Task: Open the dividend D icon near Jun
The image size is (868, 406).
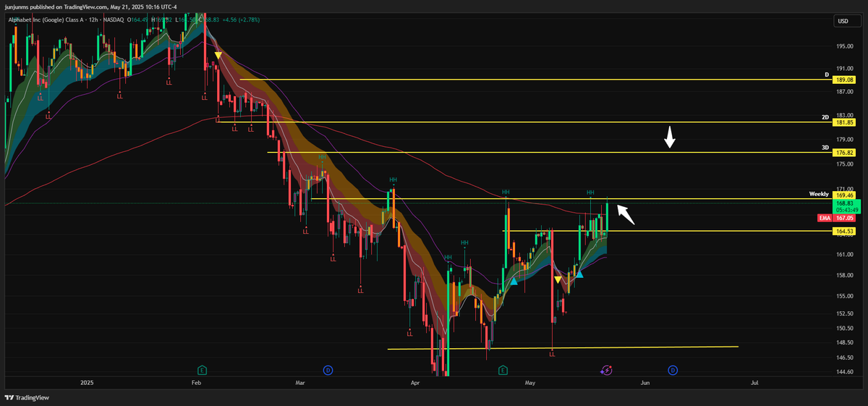Action: click(673, 370)
